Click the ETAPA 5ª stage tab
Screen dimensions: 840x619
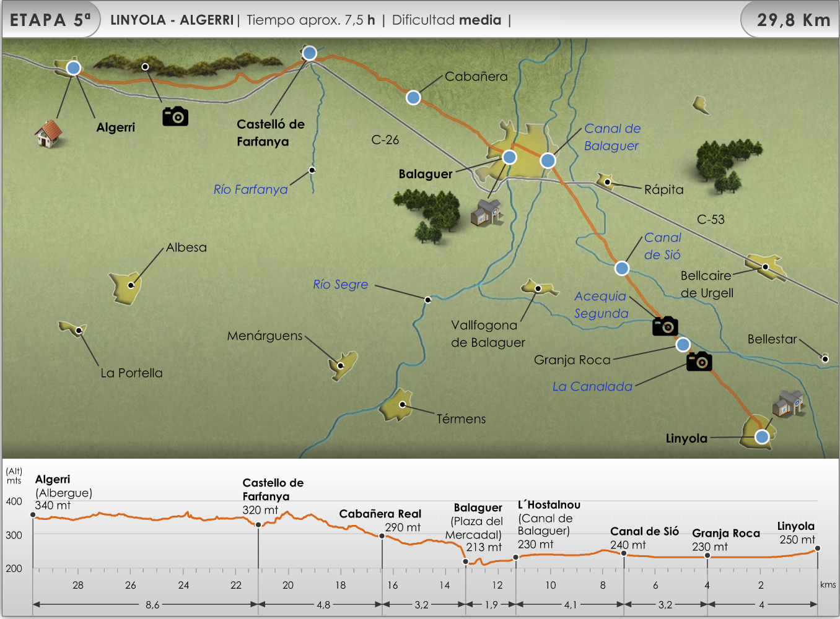click(51, 20)
